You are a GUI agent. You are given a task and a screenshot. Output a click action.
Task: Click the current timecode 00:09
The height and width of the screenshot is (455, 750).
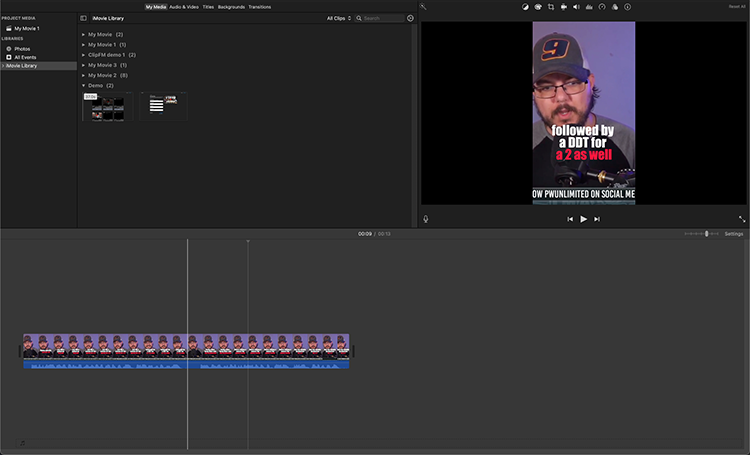point(364,234)
